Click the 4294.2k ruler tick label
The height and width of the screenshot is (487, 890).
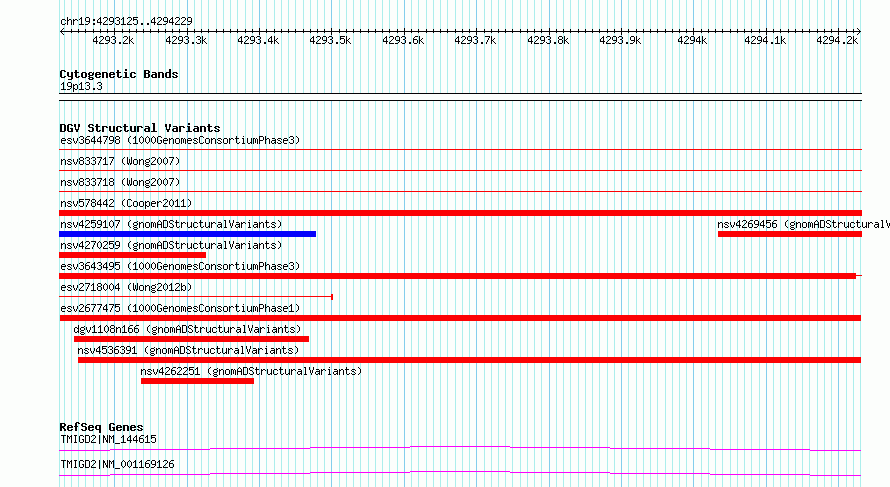pos(837,40)
